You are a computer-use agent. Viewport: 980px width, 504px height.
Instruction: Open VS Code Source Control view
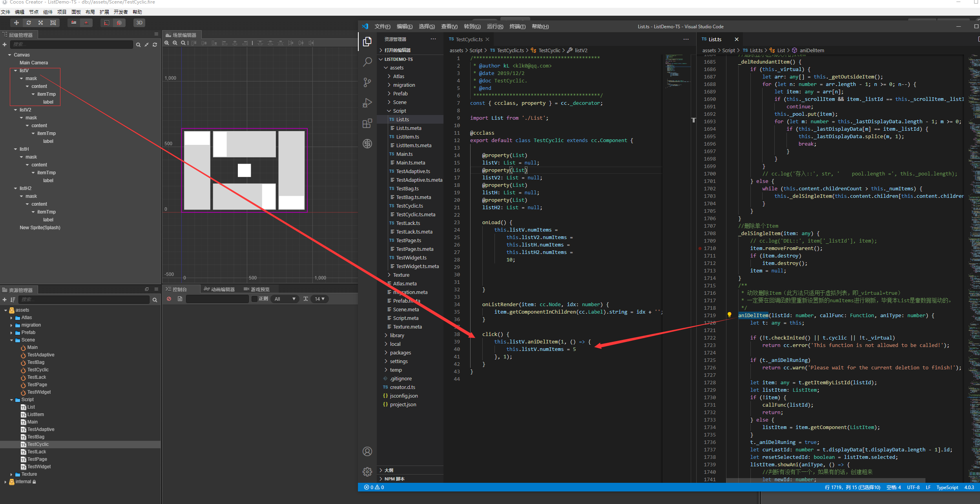(367, 82)
